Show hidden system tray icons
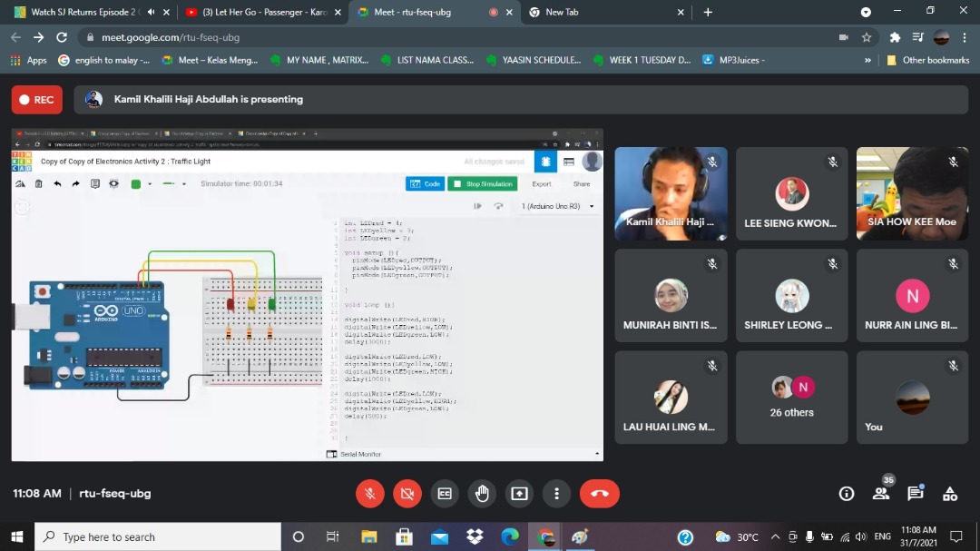The image size is (980, 551). [x=775, y=536]
